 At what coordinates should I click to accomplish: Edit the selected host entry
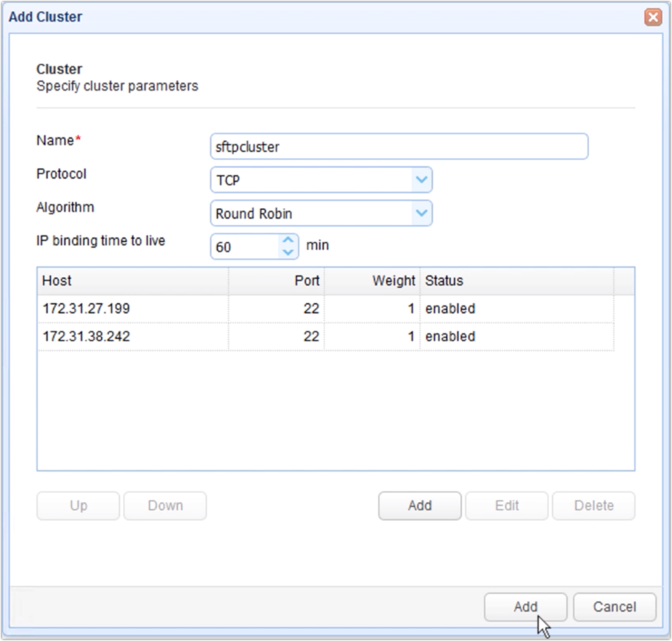506,505
